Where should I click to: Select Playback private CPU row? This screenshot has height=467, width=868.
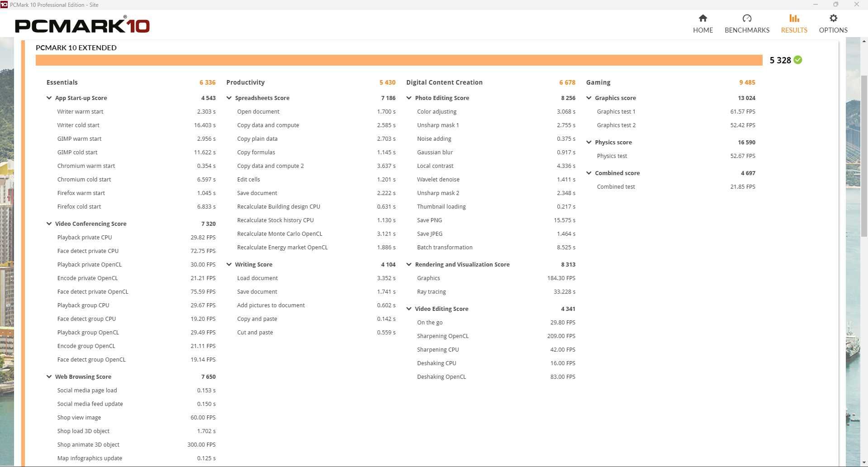(x=136, y=237)
